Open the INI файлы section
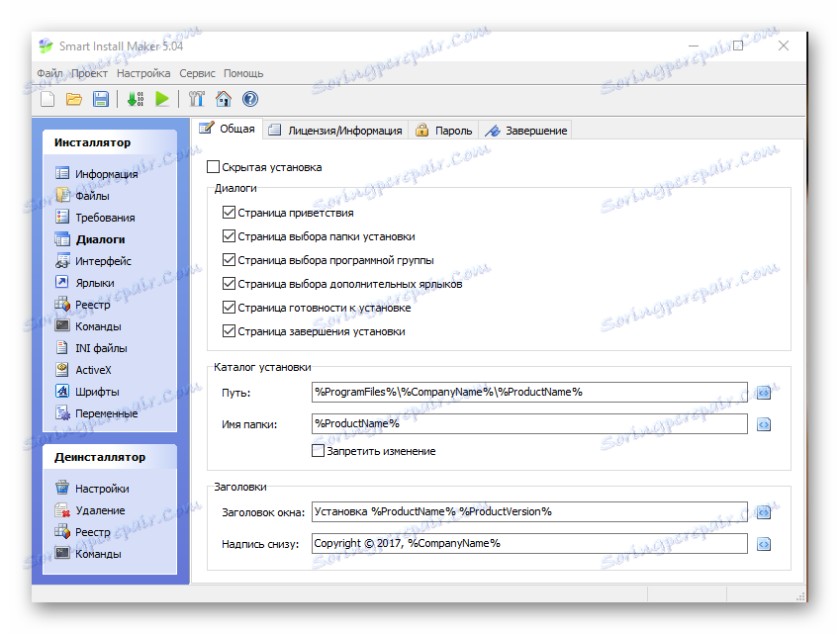 pos(91,348)
